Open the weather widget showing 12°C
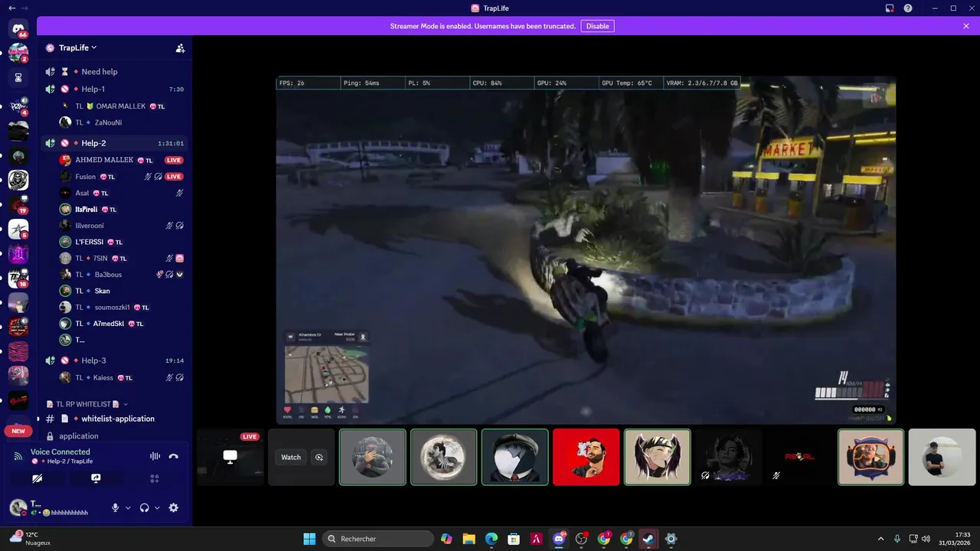 click(x=31, y=539)
